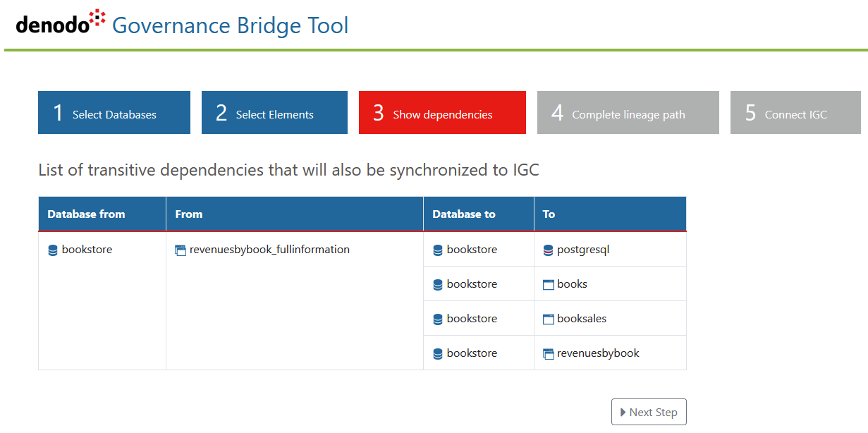The width and height of the screenshot is (868, 433).
Task: Click the derived view icon beside revenuesbybook
Action: click(x=549, y=354)
